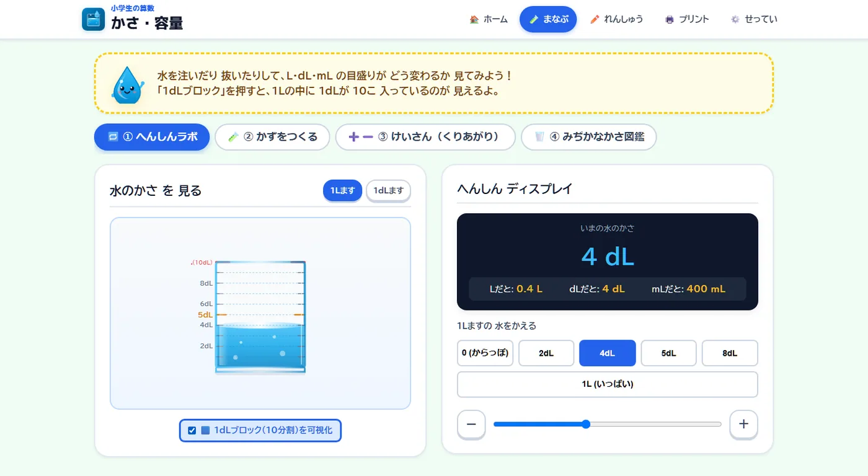Click the cup icon on みぢかなかさ図鑑
868x476 pixels.
[539, 137]
